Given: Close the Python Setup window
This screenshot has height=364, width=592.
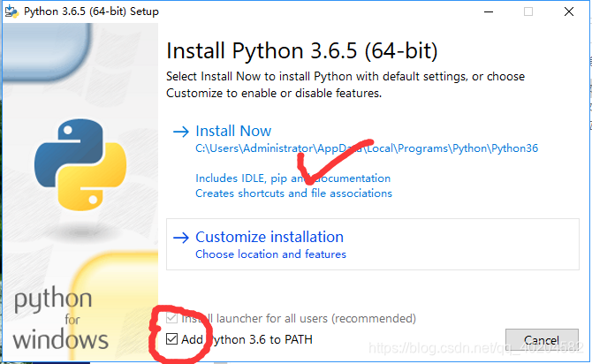Looking at the screenshot, I should pos(569,11).
